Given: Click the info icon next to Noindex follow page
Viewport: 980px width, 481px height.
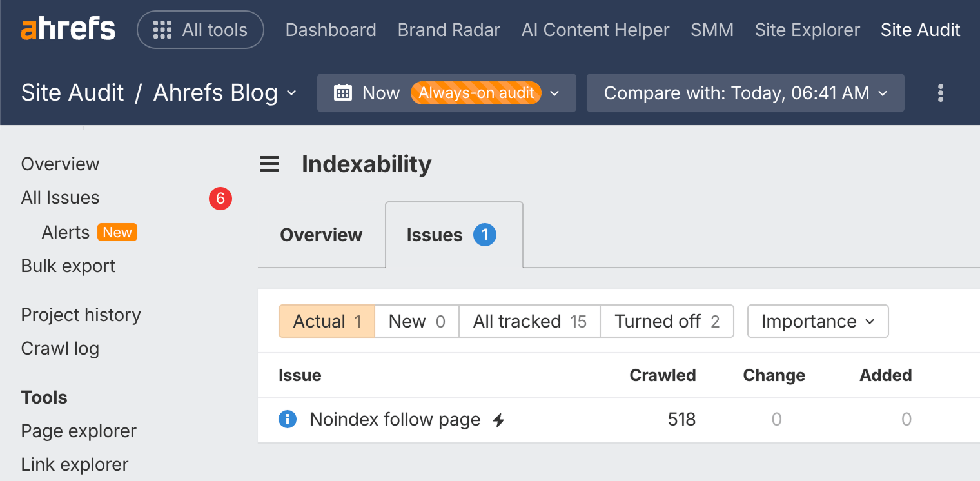Looking at the screenshot, I should click(x=288, y=419).
